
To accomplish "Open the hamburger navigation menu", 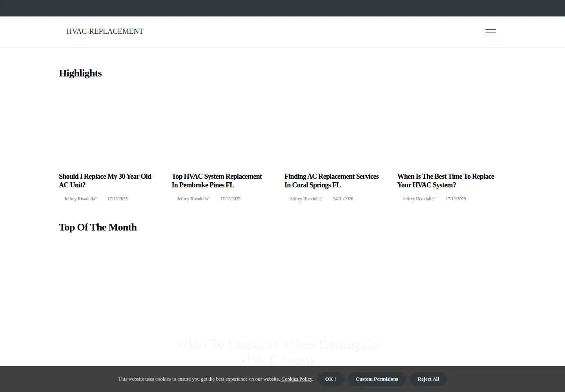I will 490,33.
